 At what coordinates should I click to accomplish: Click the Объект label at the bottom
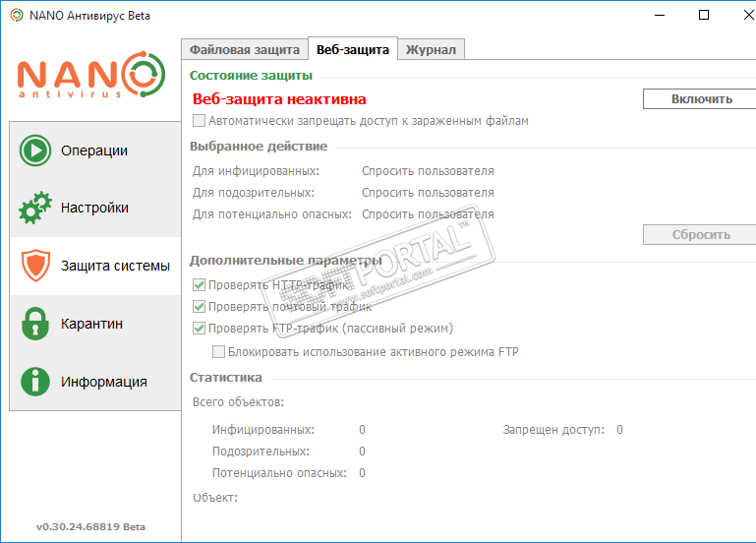(x=215, y=498)
